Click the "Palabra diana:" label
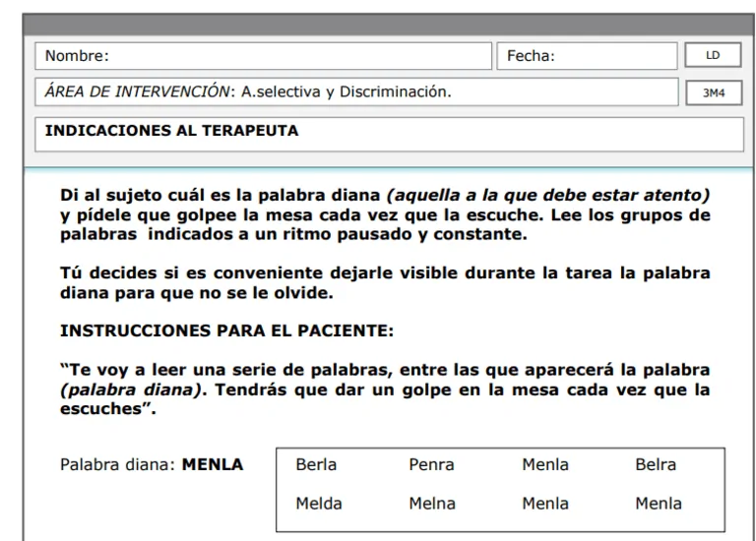Screen dimensions: 756x541 tap(118, 464)
